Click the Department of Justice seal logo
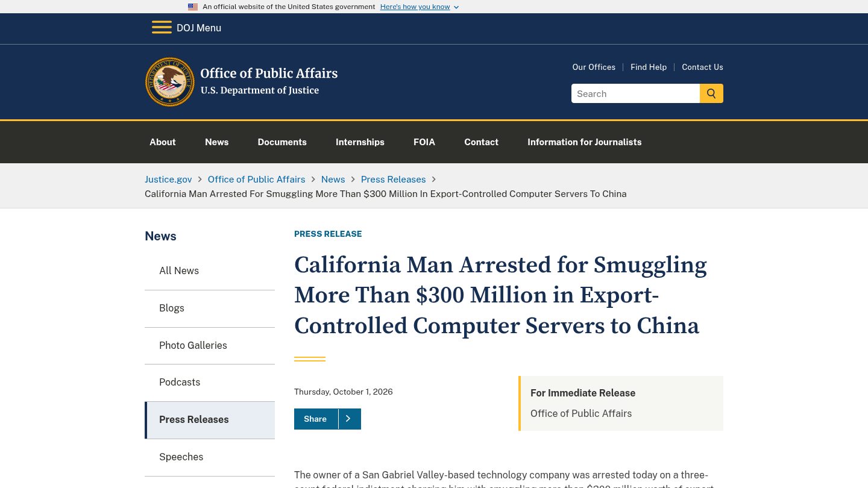This screenshot has width=868, height=488. [x=170, y=82]
